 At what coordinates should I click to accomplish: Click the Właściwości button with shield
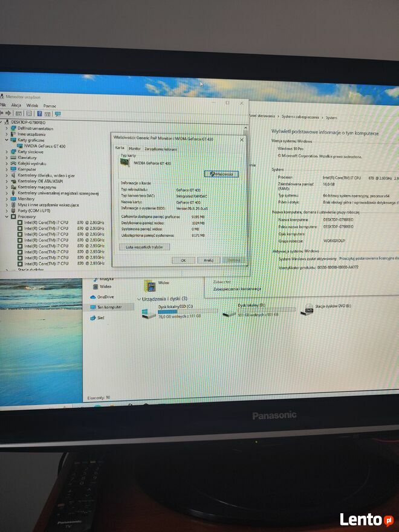pyautogui.click(x=221, y=174)
